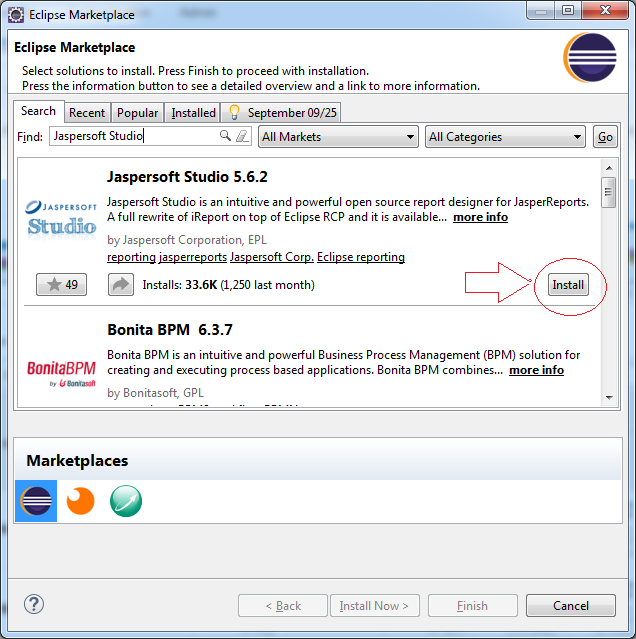Click the Jaspersoft Studio 5.6.2 title
The width and height of the screenshot is (636, 639).
[x=187, y=177]
